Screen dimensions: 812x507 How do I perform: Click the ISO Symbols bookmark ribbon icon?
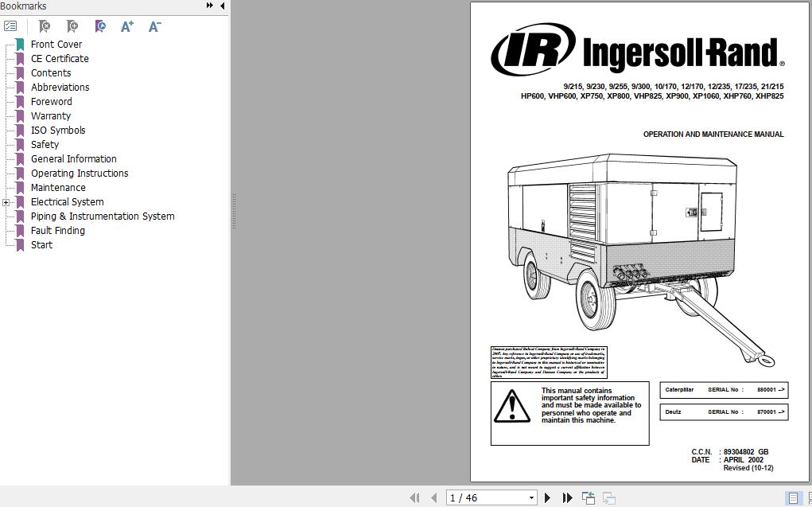(x=20, y=130)
